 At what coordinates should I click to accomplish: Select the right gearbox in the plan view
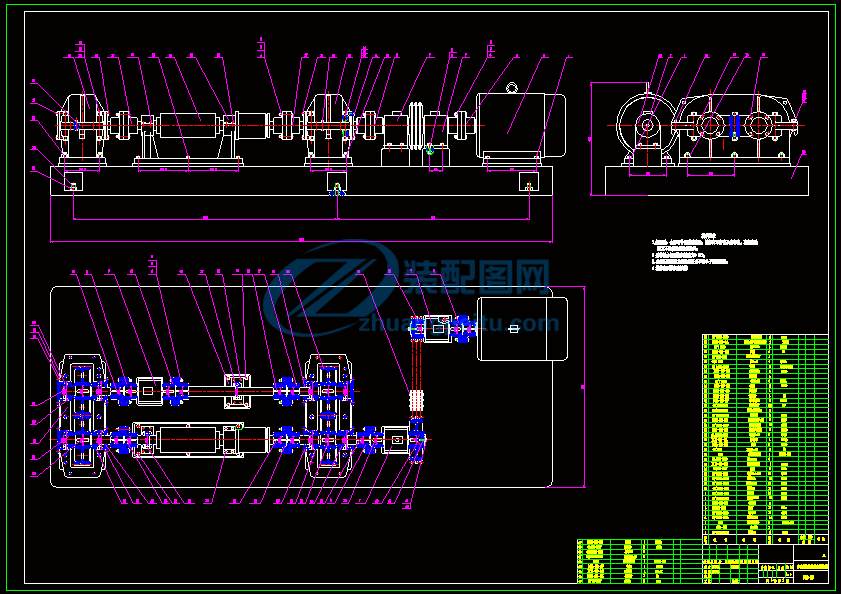point(329,416)
